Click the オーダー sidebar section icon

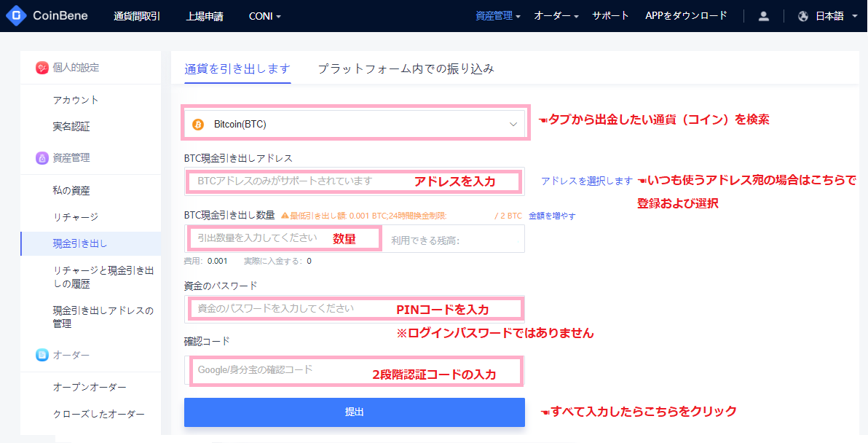[x=42, y=355]
